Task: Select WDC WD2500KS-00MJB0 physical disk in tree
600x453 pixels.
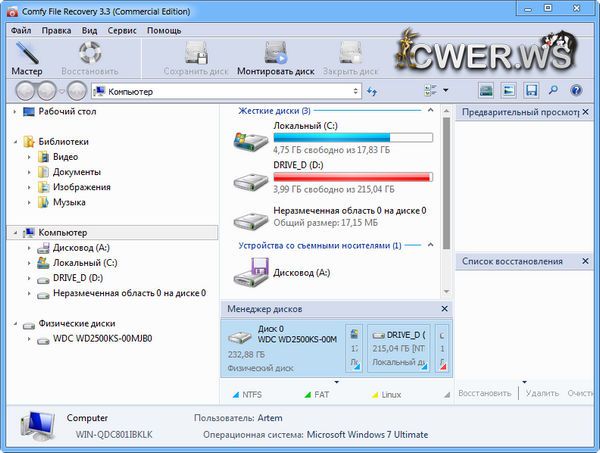Action: (102, 339)
